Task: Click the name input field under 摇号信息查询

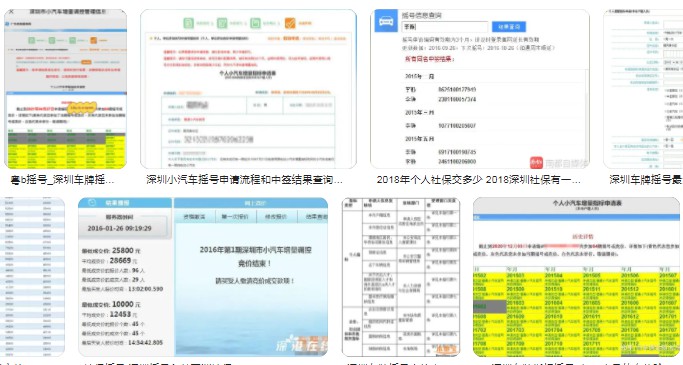Action: pos(445,27)
